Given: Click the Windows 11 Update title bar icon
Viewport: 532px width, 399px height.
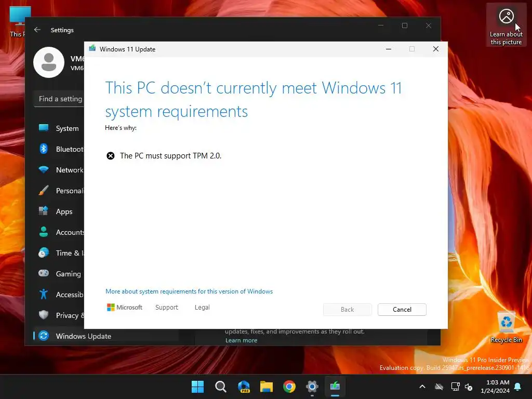Looking at the screenshot, I should [x=92, y=49].
